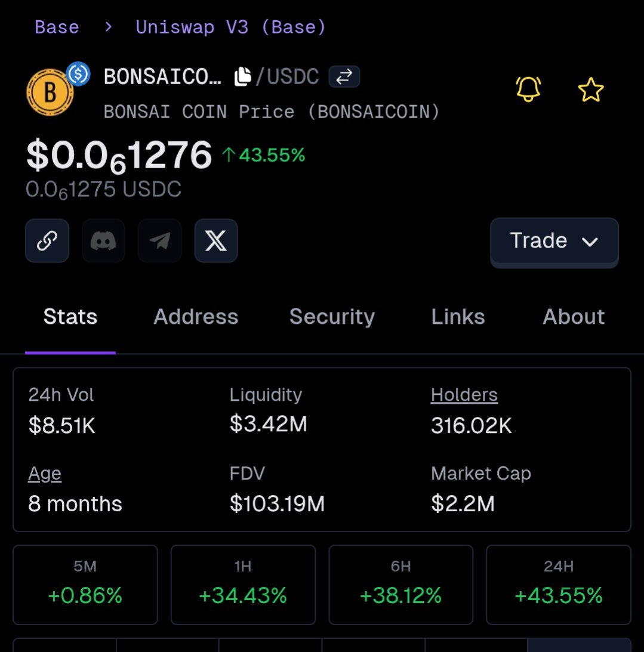Switch to the Address tab
The image size is (644, 652).
(x=196, y=317)
